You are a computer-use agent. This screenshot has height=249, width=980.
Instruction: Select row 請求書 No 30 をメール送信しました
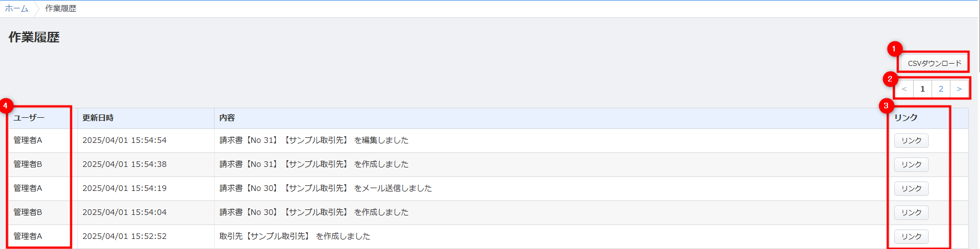488,189
